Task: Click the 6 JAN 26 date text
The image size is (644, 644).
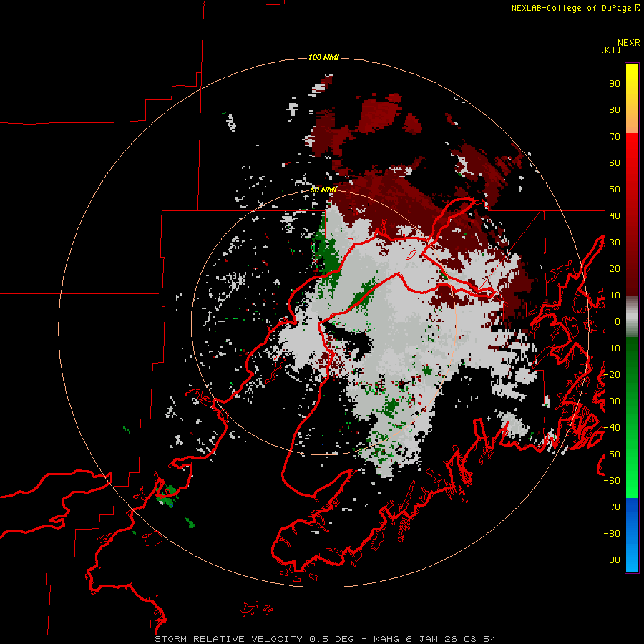Action: pyautogui.click(x=431, y=639)
